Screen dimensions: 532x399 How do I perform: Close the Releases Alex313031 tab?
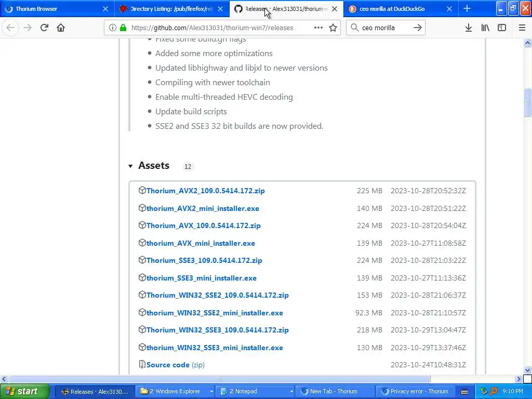(335, 9)
